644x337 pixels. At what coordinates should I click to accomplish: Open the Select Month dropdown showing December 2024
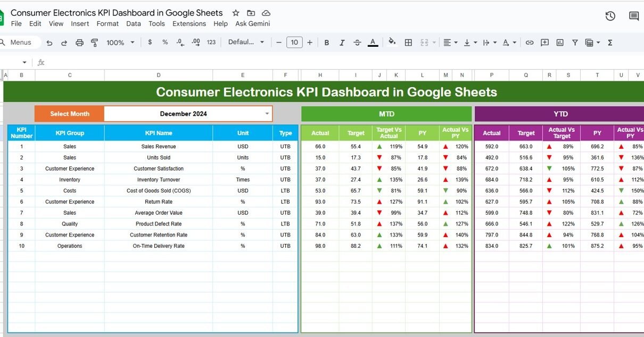tap(267, 114)
